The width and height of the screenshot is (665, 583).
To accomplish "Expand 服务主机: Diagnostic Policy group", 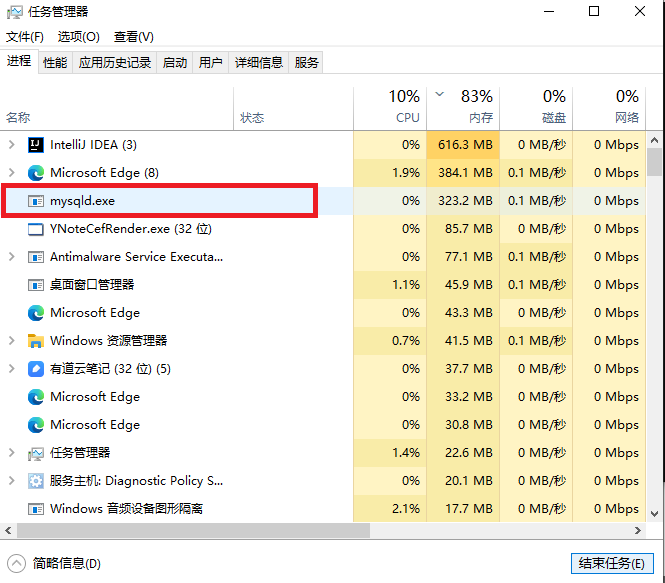I will tap(12, 481).
